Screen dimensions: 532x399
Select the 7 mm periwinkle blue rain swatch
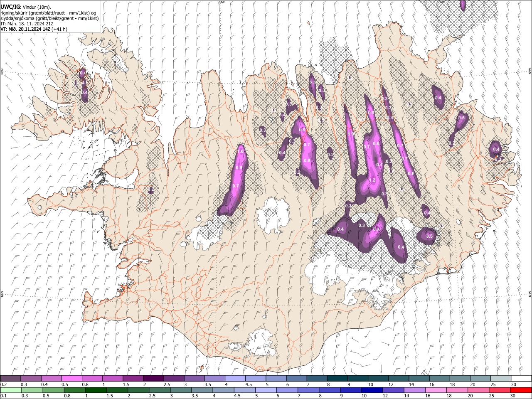coord(308,390)
